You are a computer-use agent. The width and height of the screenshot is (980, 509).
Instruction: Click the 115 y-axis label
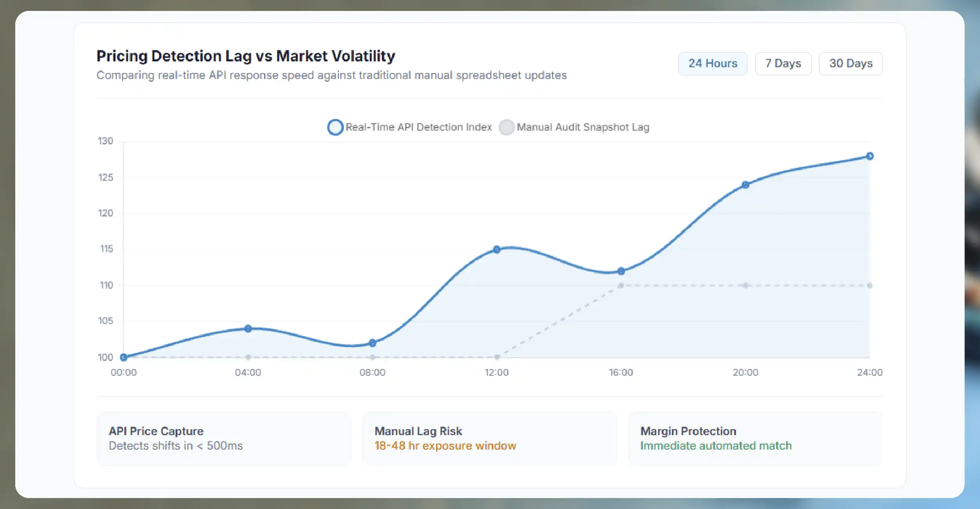point(106,249)
